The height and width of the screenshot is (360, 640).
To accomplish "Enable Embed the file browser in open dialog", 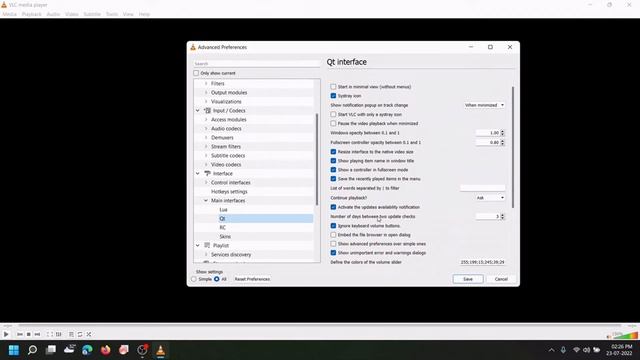I will [333, 235].
